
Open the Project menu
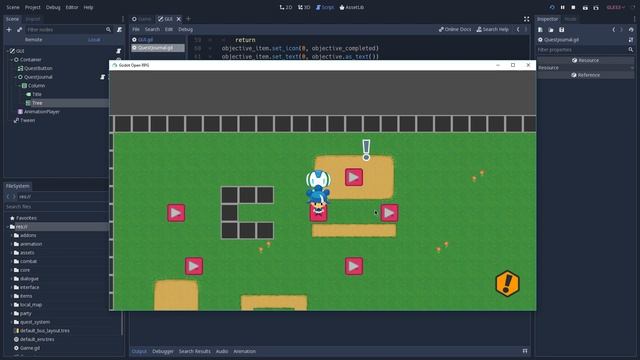point(33,7)
